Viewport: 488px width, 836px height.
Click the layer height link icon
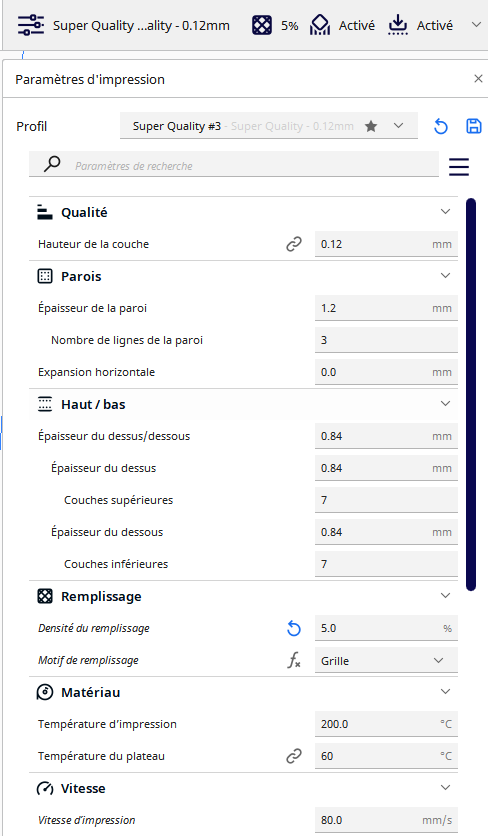[x=293, y=244]
